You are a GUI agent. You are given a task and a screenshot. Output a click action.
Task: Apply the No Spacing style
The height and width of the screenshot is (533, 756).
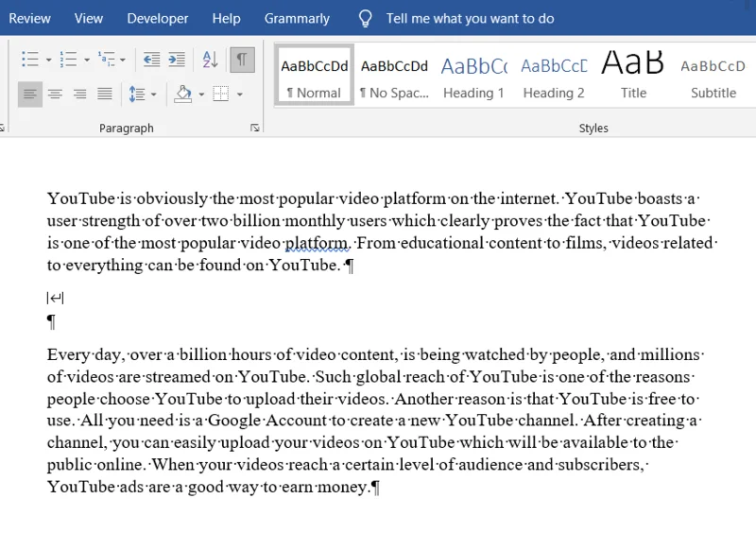coord(394,75)
